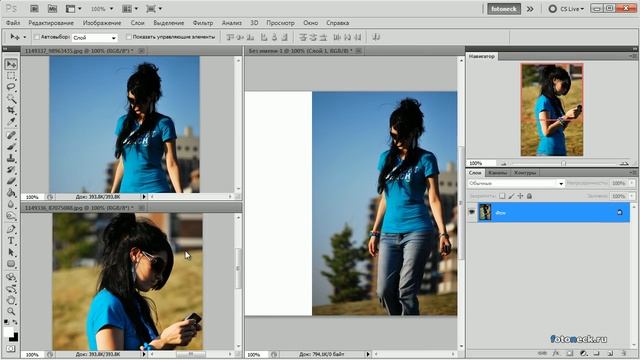Image resolution: width=640 pixels, height=360 pixels.
Task: Select the Brush tool
Action: click(x=11, y=147)
